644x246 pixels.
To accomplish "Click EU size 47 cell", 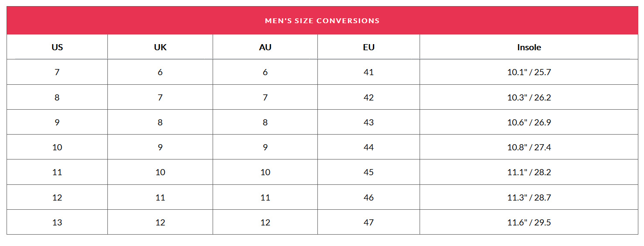I will (368, 222).
